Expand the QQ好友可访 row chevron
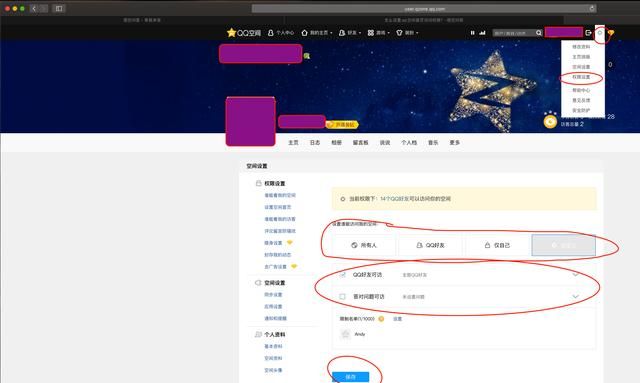The image size is (640, 383). pyautogui.click(x=575, y=275)
